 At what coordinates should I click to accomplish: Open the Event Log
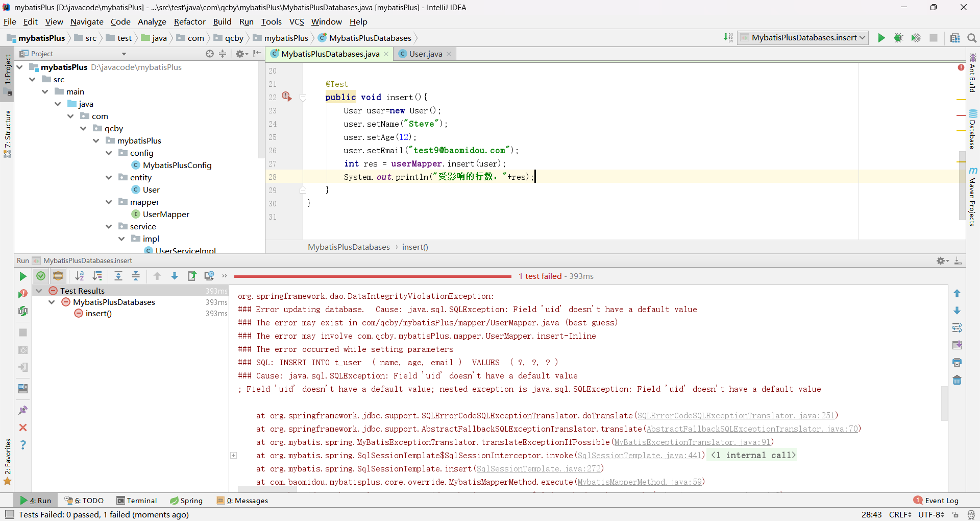(x=936, y=501)
